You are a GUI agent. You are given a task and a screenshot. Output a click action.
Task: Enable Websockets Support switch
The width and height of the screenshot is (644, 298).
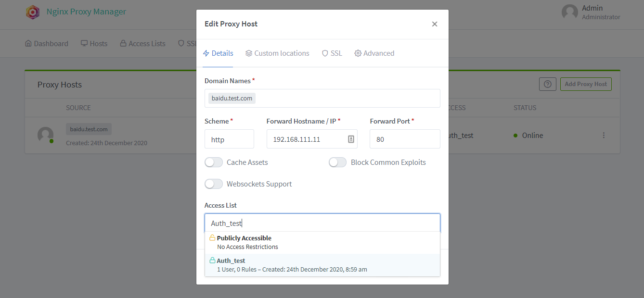point(214,184)
